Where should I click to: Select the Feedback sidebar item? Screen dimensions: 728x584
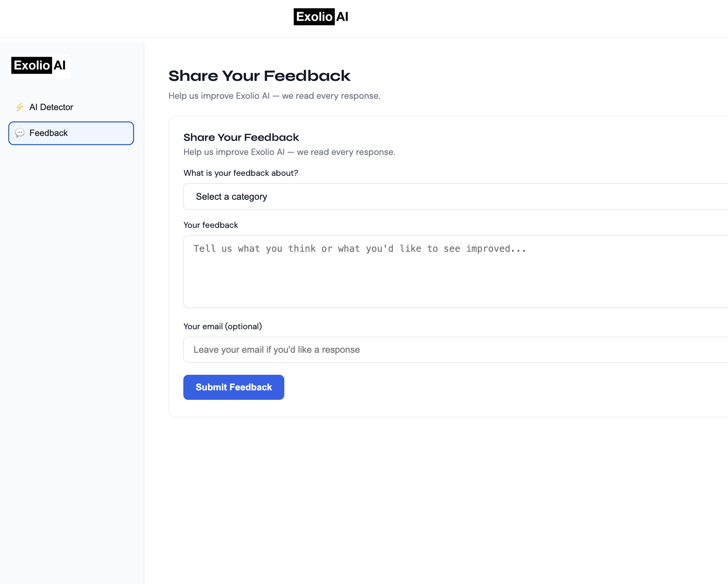click(71, 133)
